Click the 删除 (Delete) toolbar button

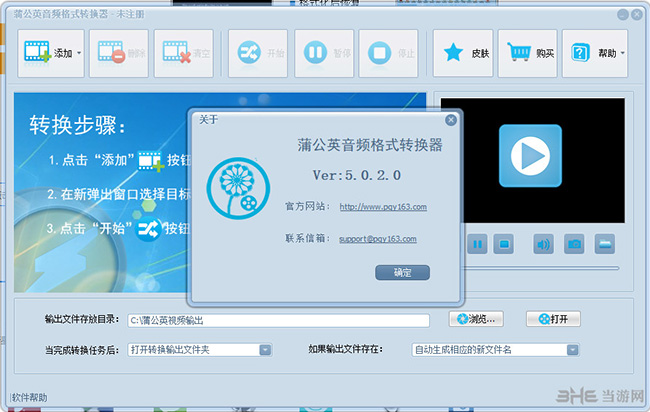click(x=119, y=53)
